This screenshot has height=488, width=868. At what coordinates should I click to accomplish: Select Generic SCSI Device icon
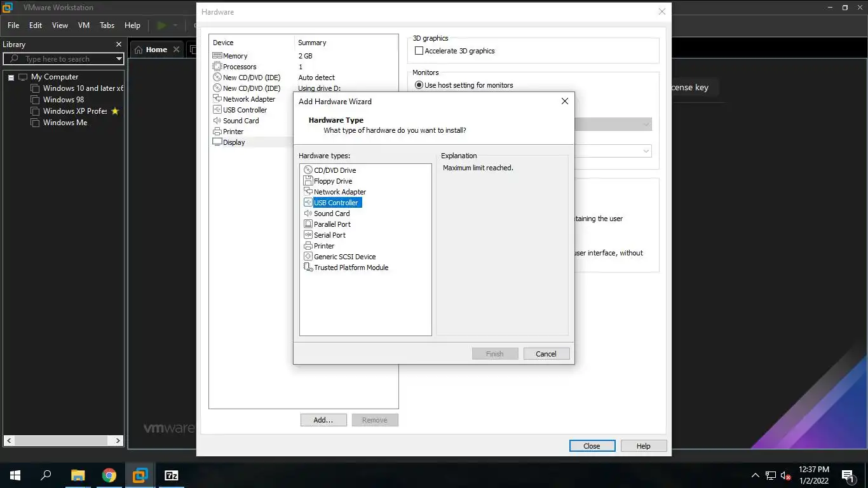click(x=308, y=257)
